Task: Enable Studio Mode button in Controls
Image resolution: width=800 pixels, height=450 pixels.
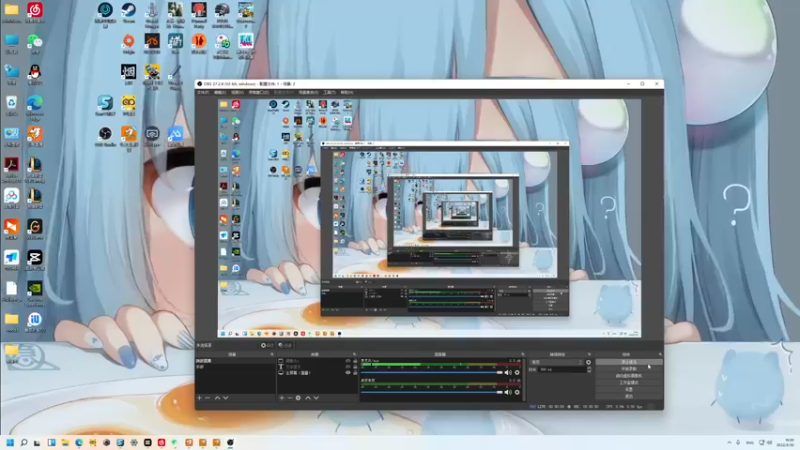Action: 629,383
